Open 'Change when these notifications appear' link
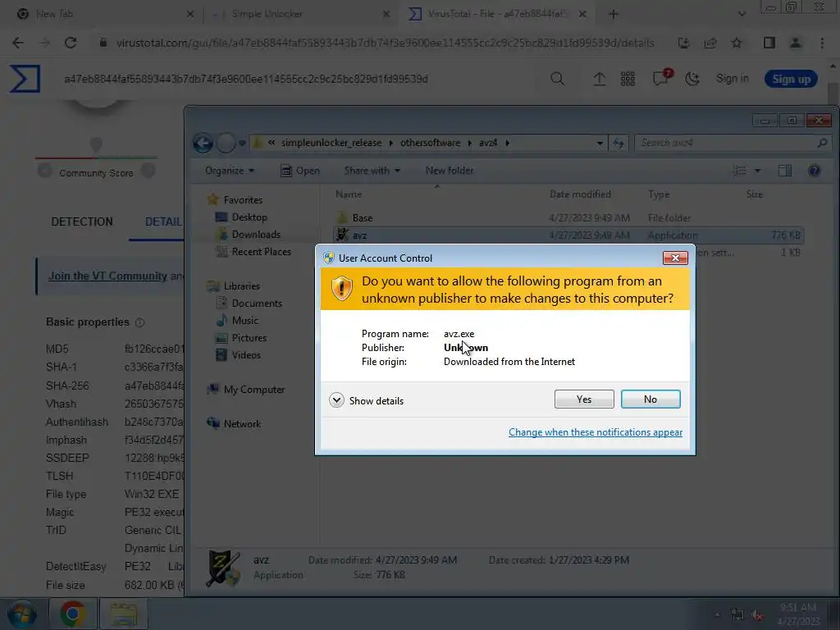 596,431
